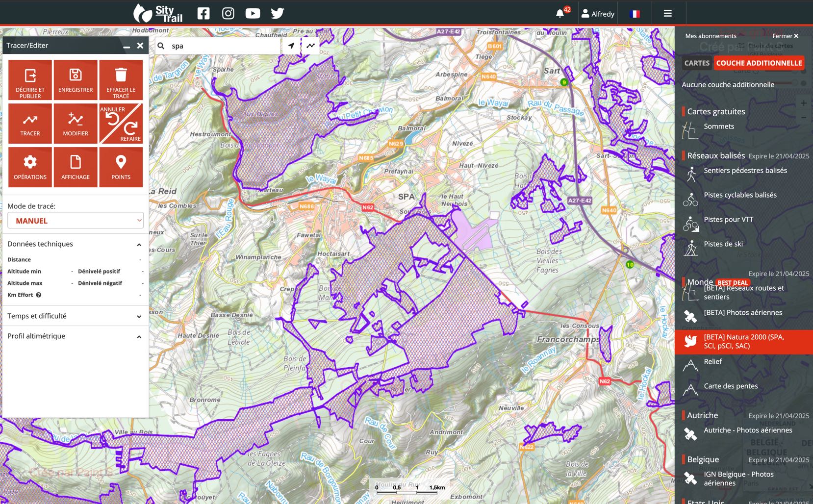Close side panel with Fermer

click(785, 36)
